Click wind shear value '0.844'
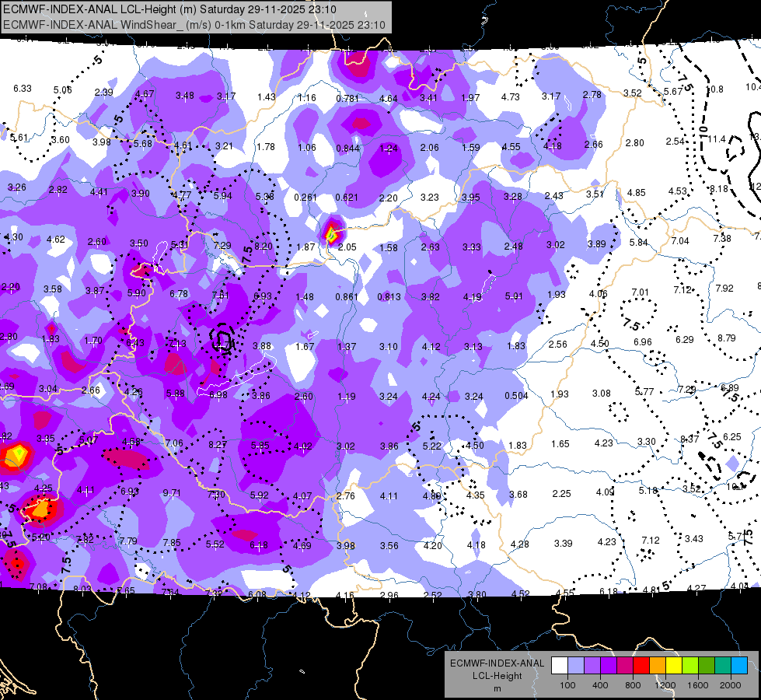This screenshot has width=761, height=700. (348, 148)
